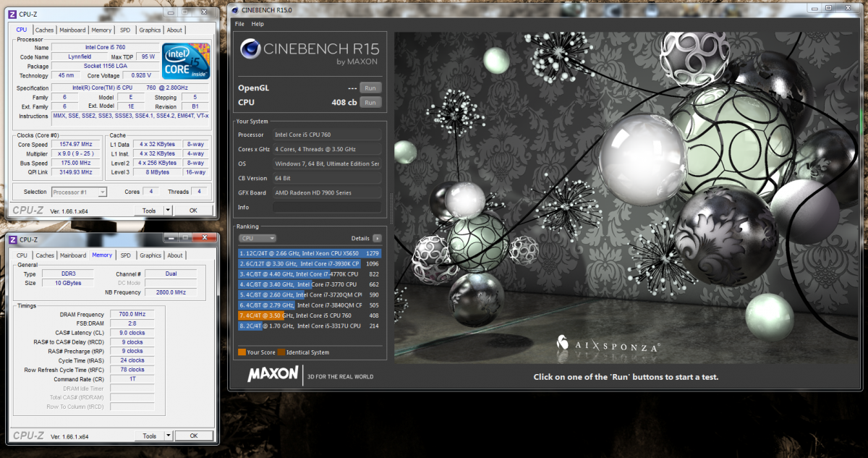Click the MAXON logo in the Cinebench footer
The height and width of the screenshot is (458, 868).
pyautogui.click(x=273, y=374)
